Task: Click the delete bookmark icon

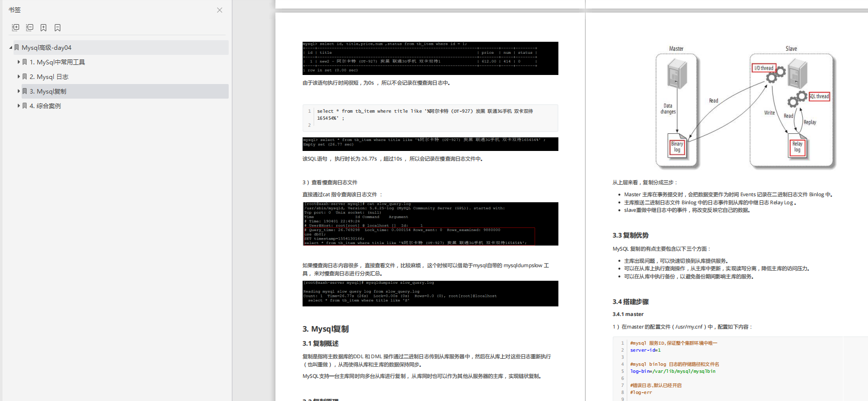Action: [58, 28]
